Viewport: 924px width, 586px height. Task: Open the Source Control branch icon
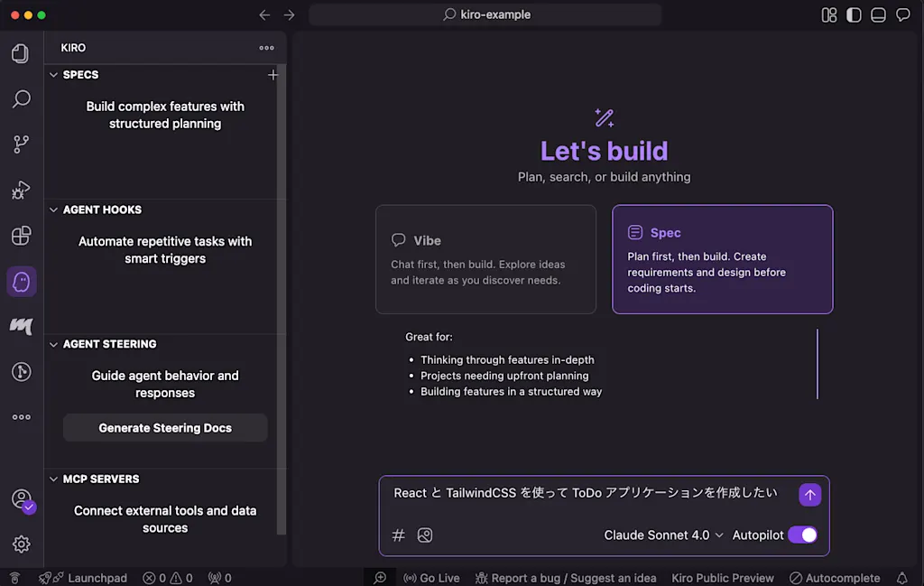point(22,144)
